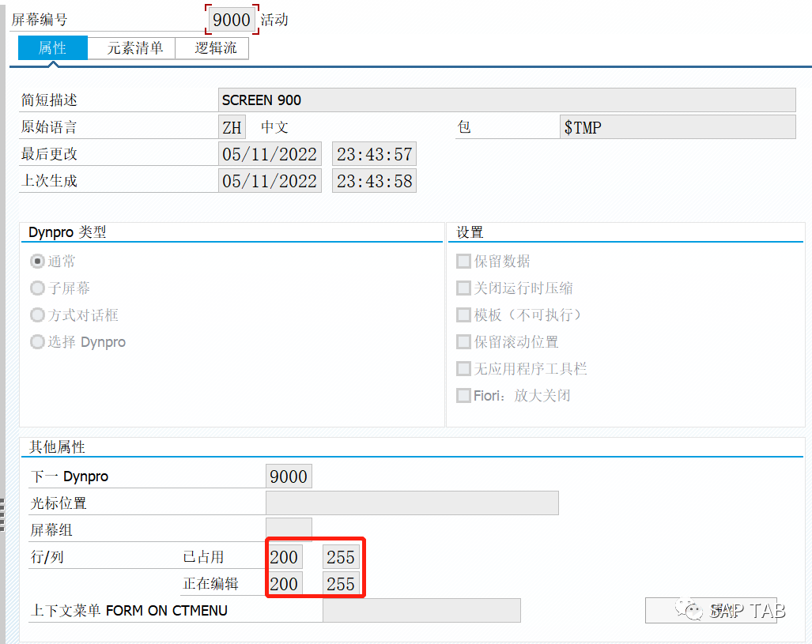
Task: Toggle the Fiori: 放大关闭 checkbox
Action: (463, 396)
